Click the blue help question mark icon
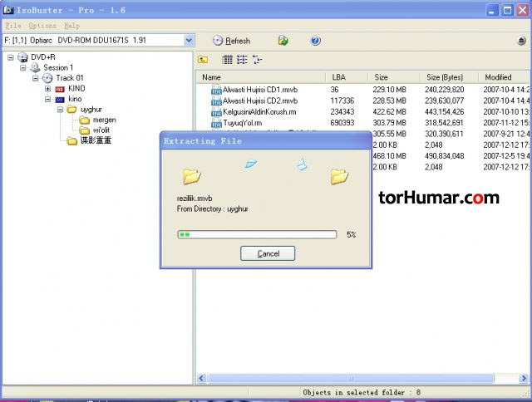Image resolution: width=532 pixels, height=402 pixels. click(x=315, y=41)
